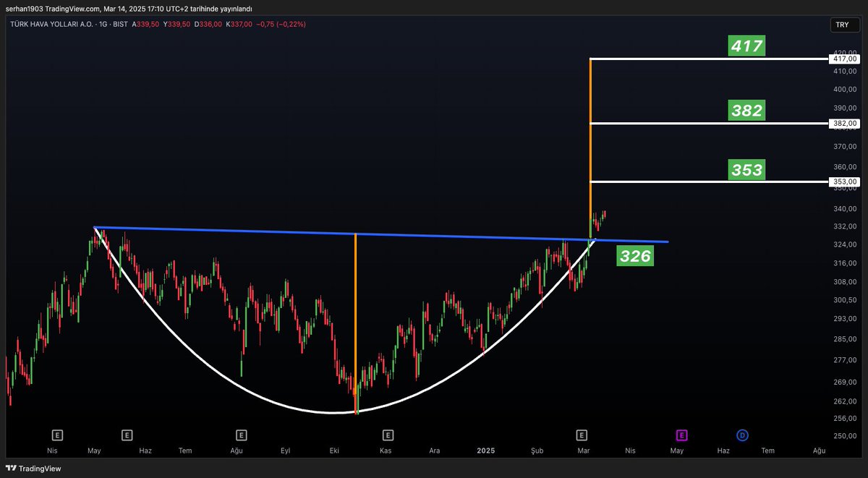Click the 332,00 price axis label

pos(845,226)
